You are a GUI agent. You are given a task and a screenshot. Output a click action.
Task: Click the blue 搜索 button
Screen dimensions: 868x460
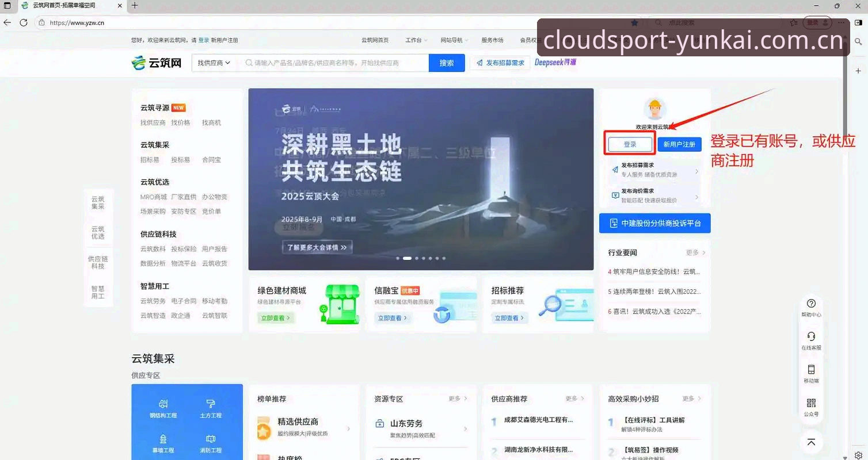coord(447,63)
